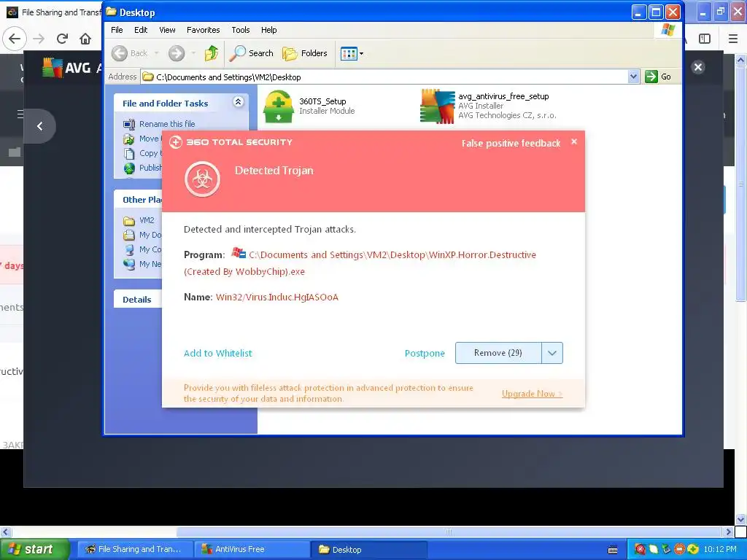This screenshot has height=560, width=747.
Task: Click the Start button
Action: (34, 549)
